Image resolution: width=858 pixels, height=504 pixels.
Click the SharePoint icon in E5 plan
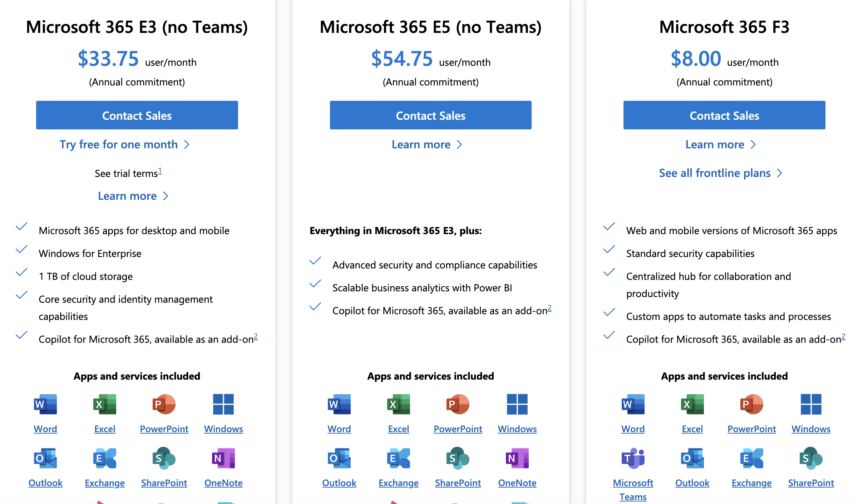[458, 458]
